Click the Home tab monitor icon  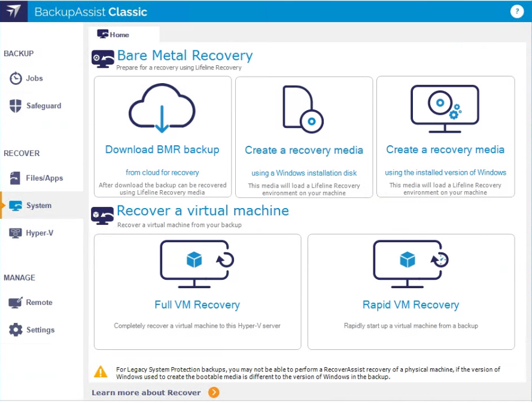tap(102, 34)
